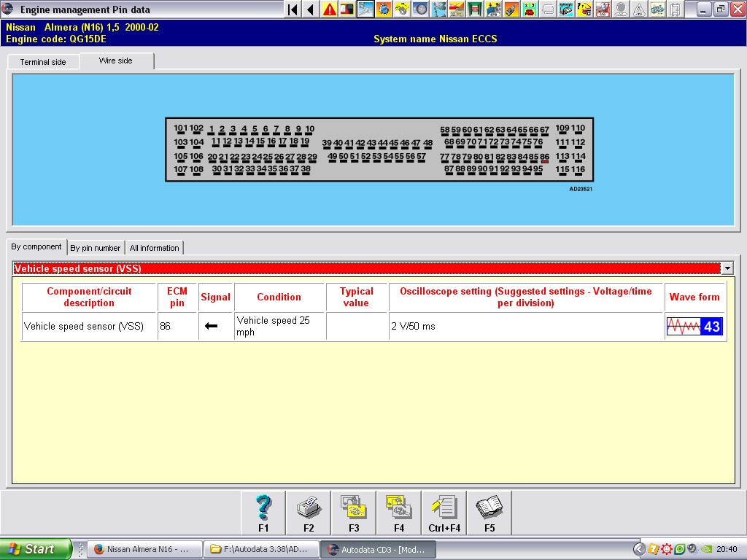Click the red gear system tray icon

[x=667, y=549]
